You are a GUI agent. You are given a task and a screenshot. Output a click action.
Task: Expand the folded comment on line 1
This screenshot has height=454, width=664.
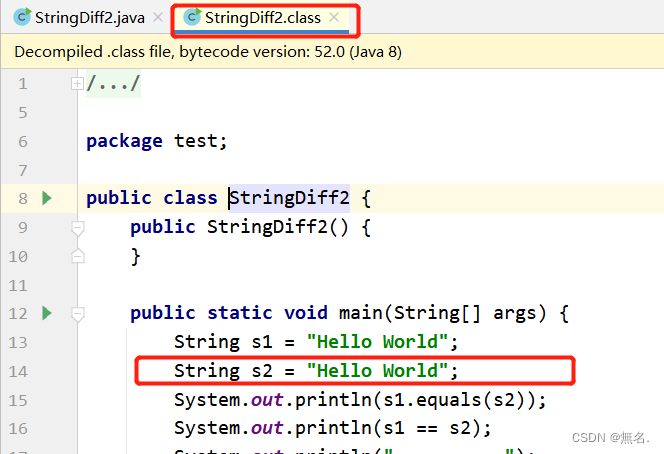click(77, 84)
